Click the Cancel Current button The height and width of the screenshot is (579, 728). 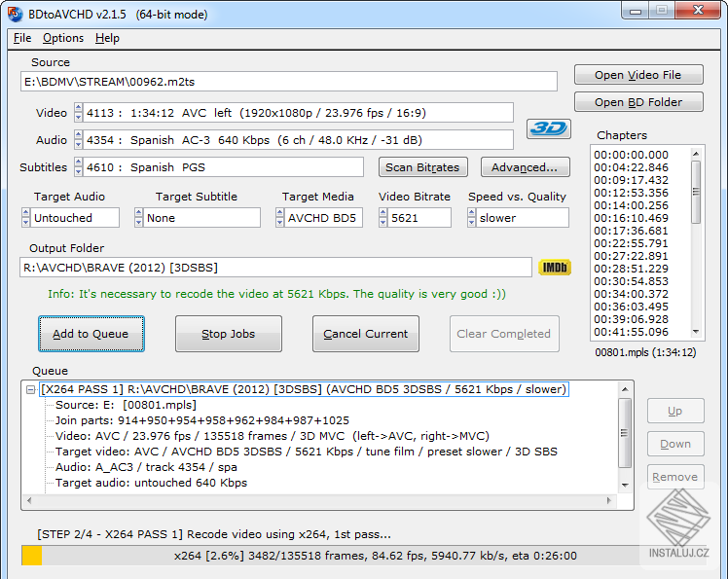[x=366, y=334]
